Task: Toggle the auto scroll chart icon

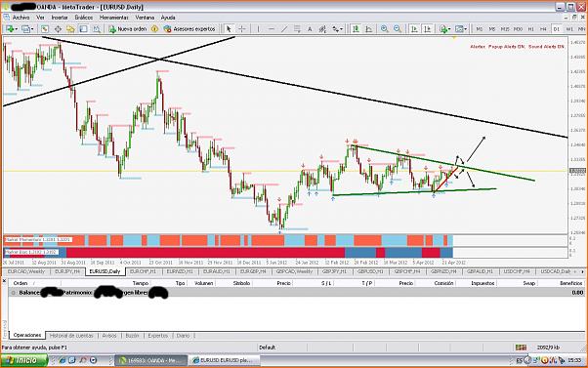Action: [414, 29]
